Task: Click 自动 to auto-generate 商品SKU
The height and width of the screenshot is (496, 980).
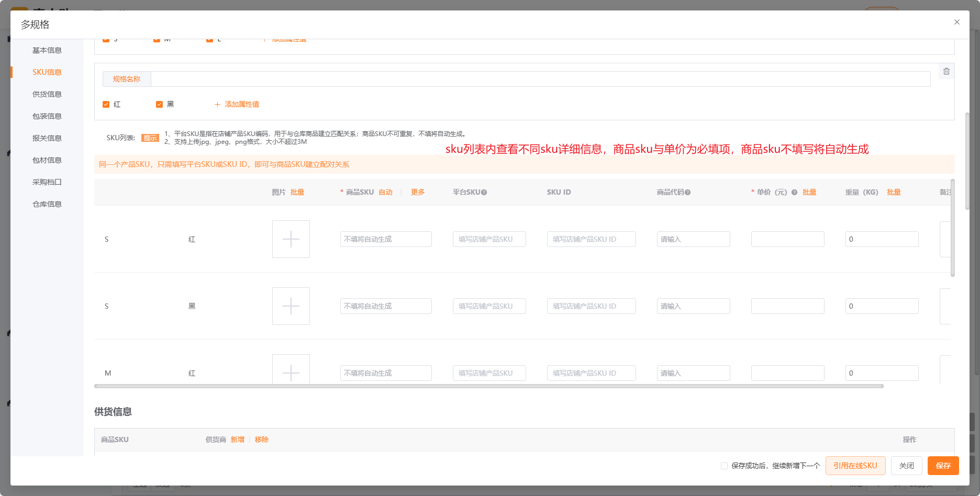Action: click(386, 193)
